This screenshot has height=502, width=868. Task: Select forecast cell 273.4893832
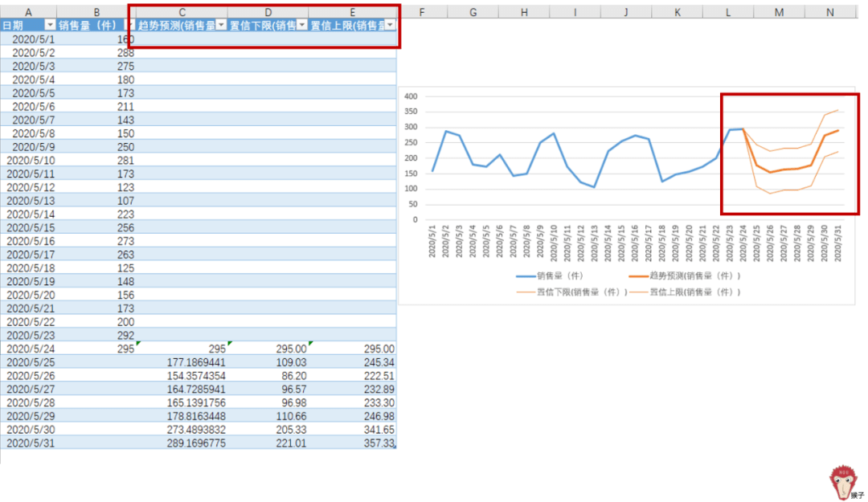(182, 430)
